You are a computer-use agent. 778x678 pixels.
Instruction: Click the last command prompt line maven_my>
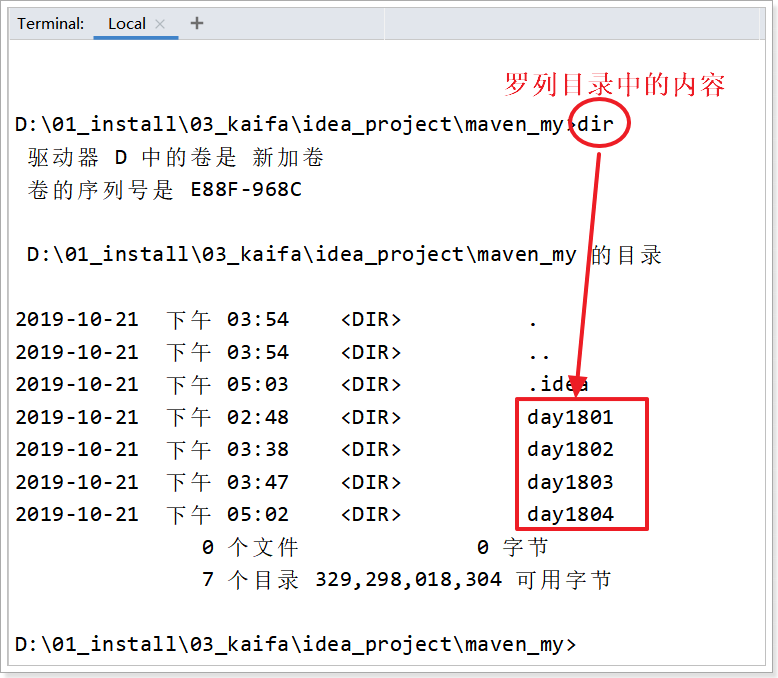point(296,644)
